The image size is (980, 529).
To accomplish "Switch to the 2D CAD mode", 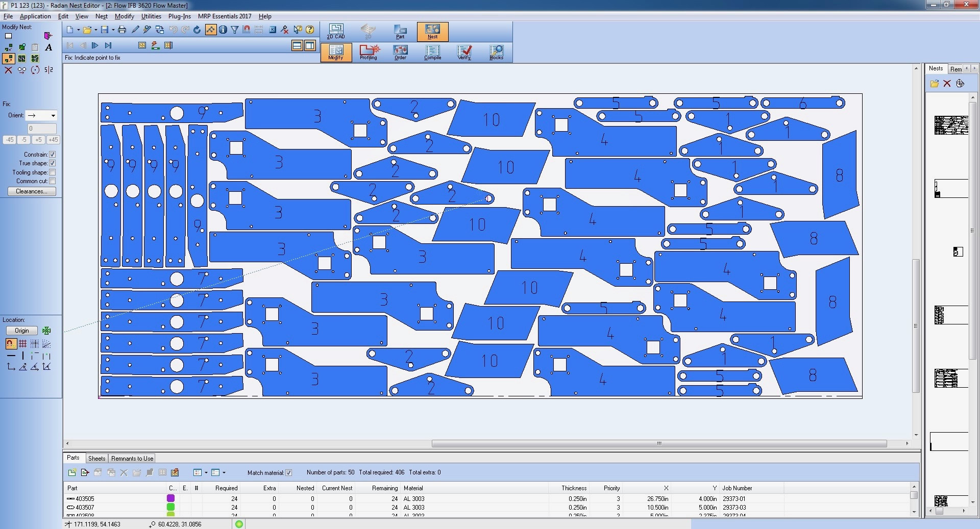I will [336, 31].
